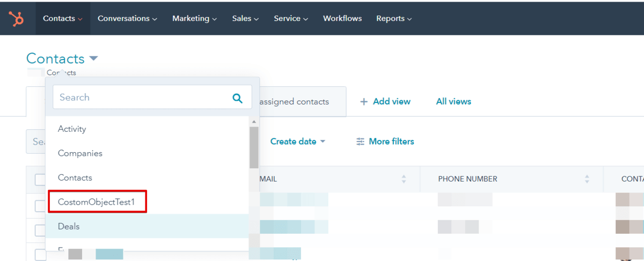644x261 pixels.
Task: Click the HubSpot sprocket logo
Action: click(x=16, y=19)
